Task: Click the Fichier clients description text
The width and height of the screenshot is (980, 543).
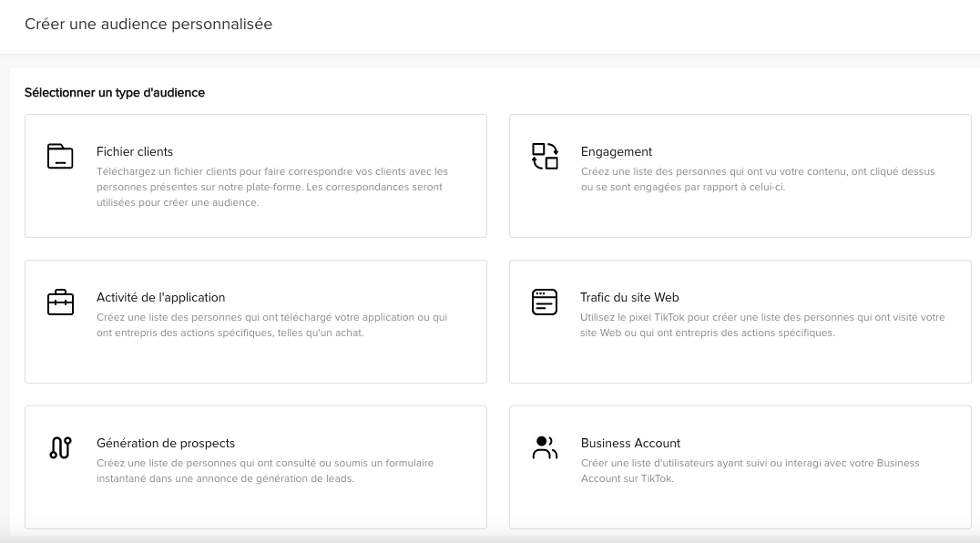Action: coord(272,187)
